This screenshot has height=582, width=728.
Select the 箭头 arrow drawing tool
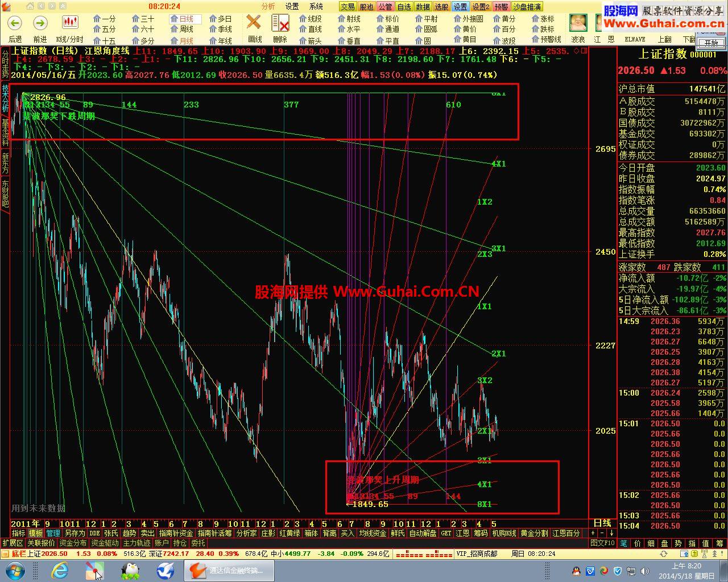[311, 40]
